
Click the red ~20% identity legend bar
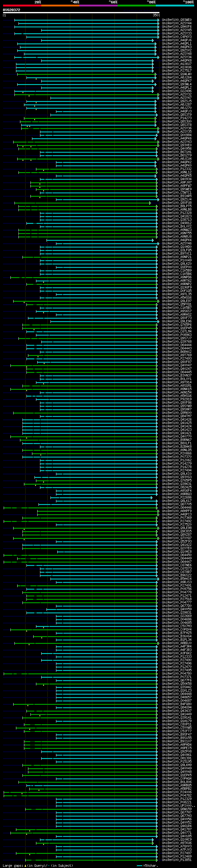pyautogui.click(x=22, y=6)
